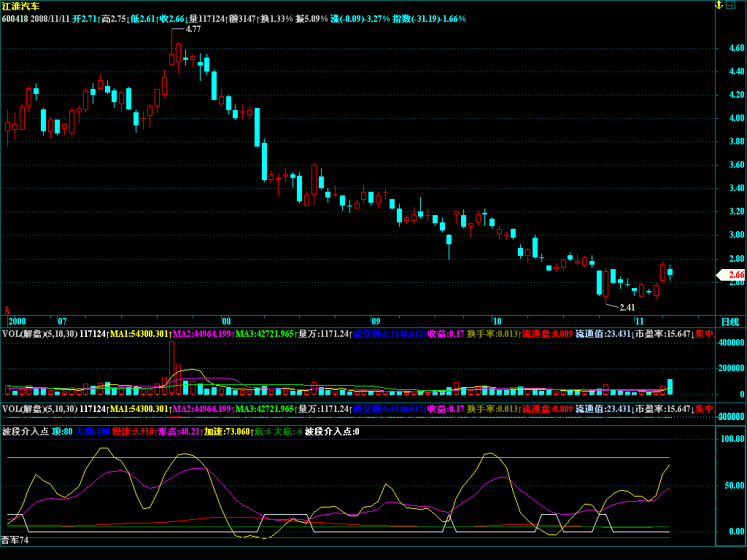Click the stock name 江淮汽车
747x560 pixels.
(x=21, y=7)
